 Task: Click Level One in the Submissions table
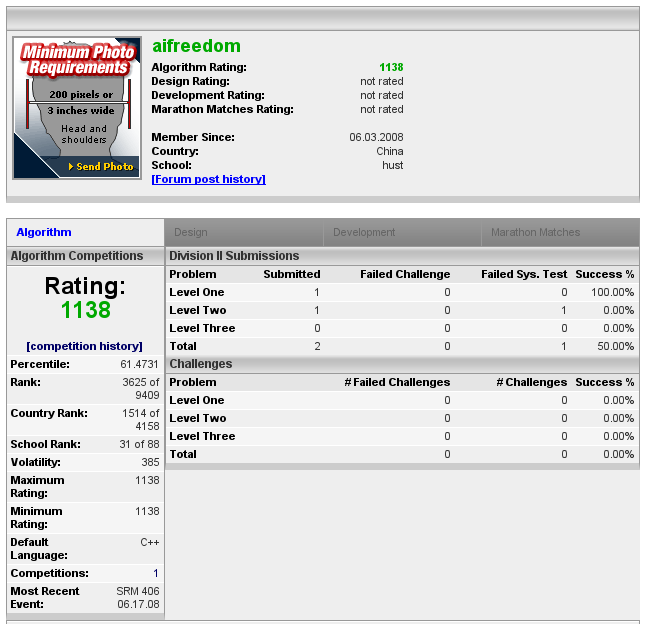197,292
